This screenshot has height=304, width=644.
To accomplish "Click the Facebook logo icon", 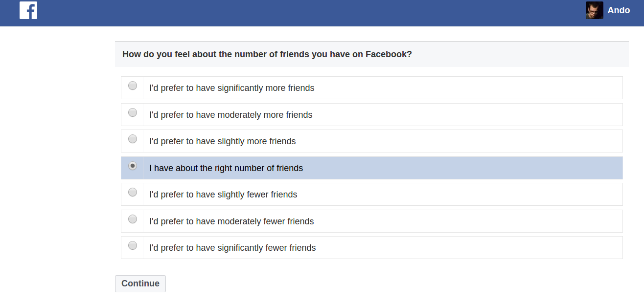I will 28,10.
